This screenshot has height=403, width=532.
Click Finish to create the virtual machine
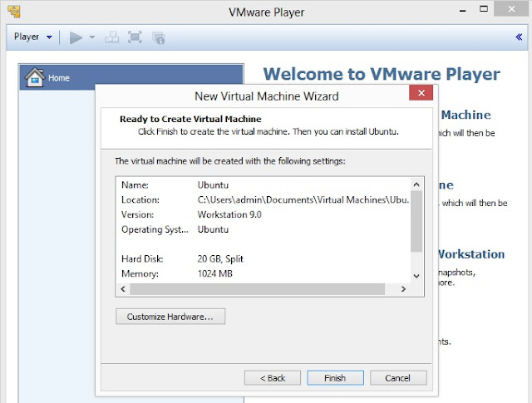click(335, 378)
